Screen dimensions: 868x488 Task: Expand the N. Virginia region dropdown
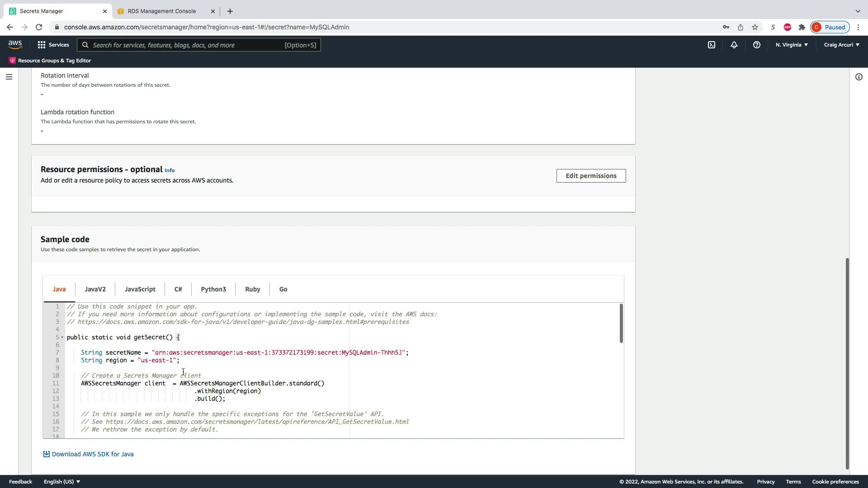point(792,45)
